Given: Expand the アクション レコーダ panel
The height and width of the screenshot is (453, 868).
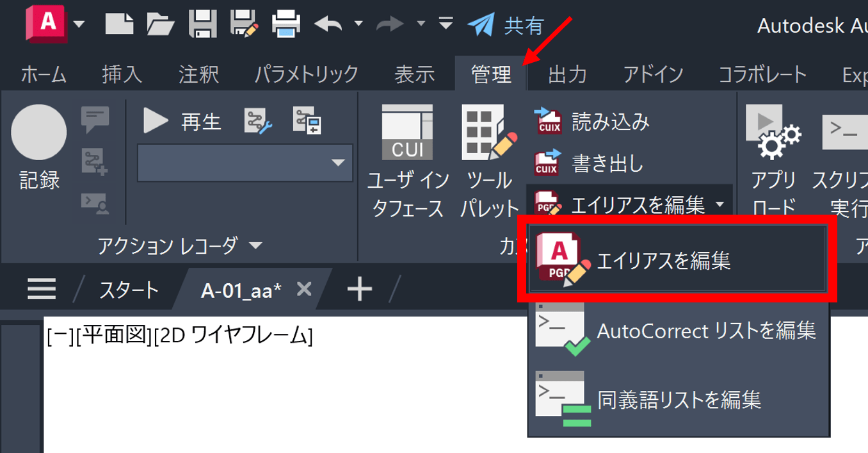Looking at the screenshot, I should pos(255,245).
